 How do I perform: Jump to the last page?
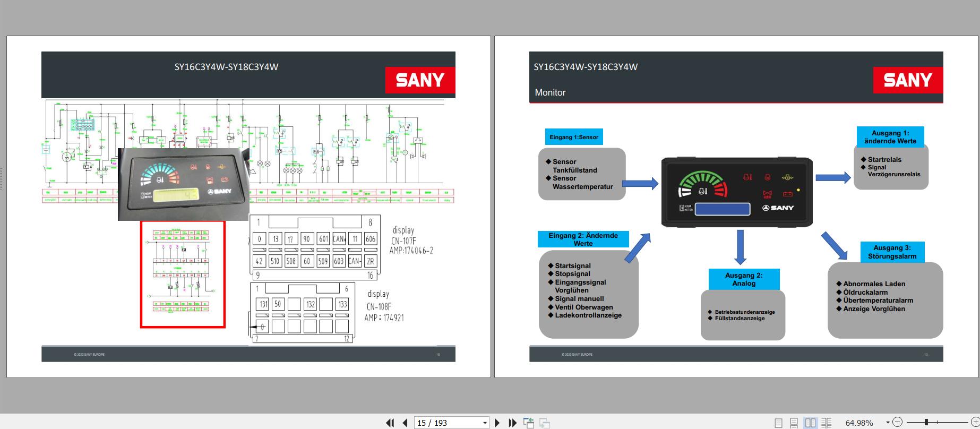[x=512, y=423]
